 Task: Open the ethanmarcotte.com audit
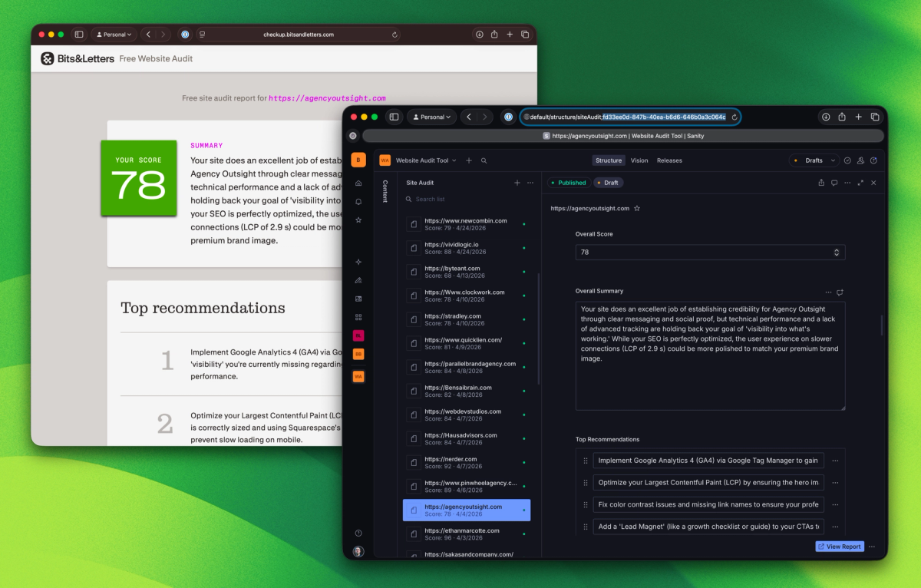[467, 533]
